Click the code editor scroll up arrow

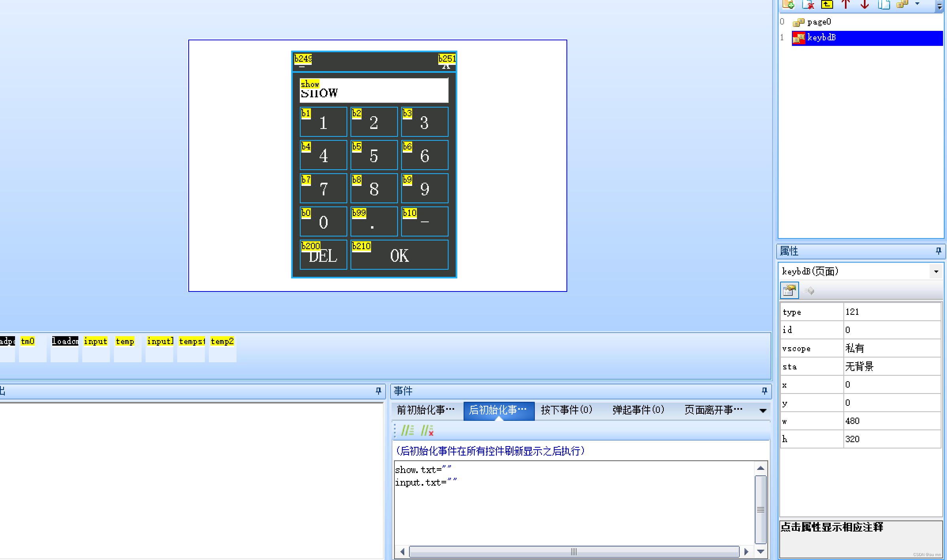pyautogui.click(x=761, y=468)
